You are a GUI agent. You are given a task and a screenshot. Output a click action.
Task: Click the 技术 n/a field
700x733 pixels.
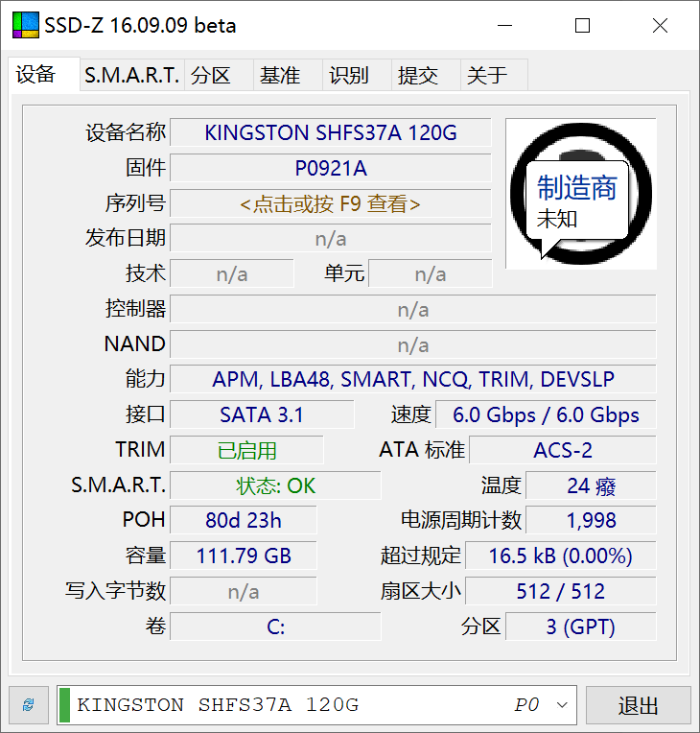pyautogui.click(x=232, y=274)
